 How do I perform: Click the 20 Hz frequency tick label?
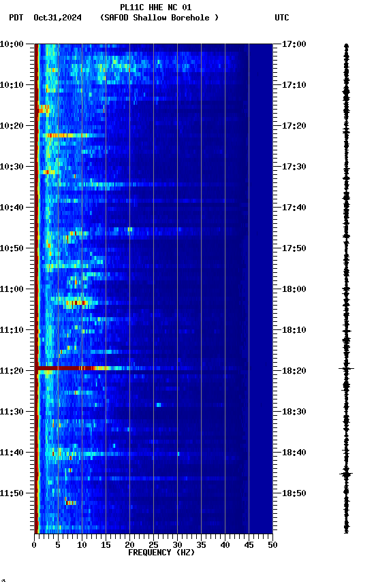(129, 545)
